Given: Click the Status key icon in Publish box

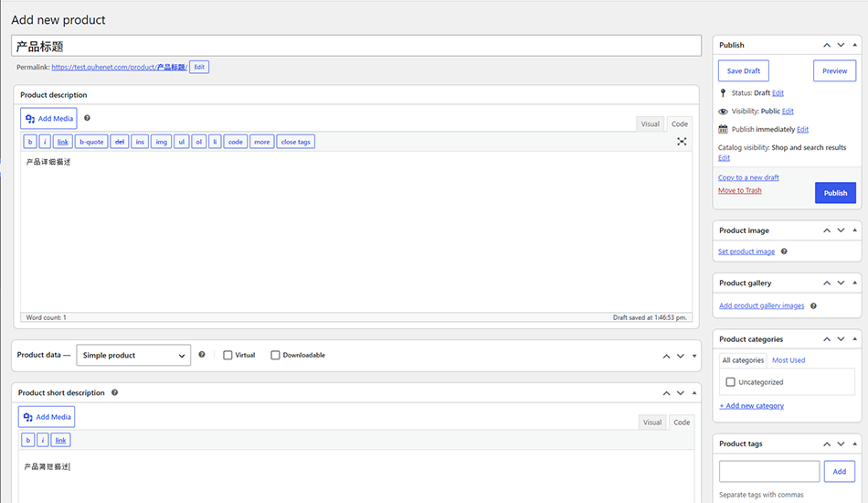Looking at the screenshot, I should point(723,93).
